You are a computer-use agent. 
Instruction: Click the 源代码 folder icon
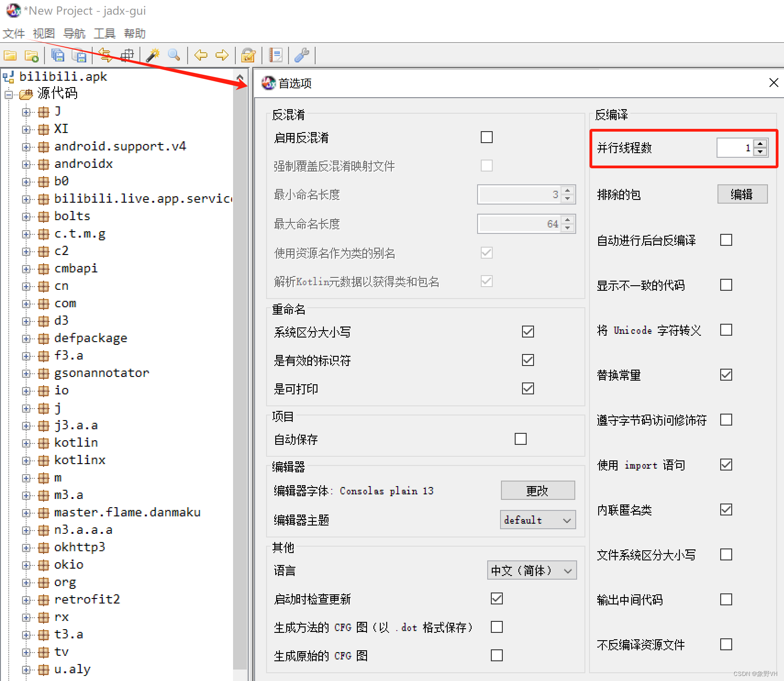pos(26,94)
